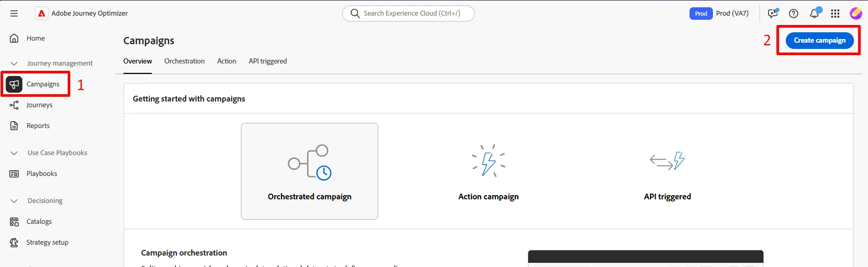The height and width of the screenshot is (267, 868).
Task: Click the Campaigns megaphone icon
Action: point(14,84)
